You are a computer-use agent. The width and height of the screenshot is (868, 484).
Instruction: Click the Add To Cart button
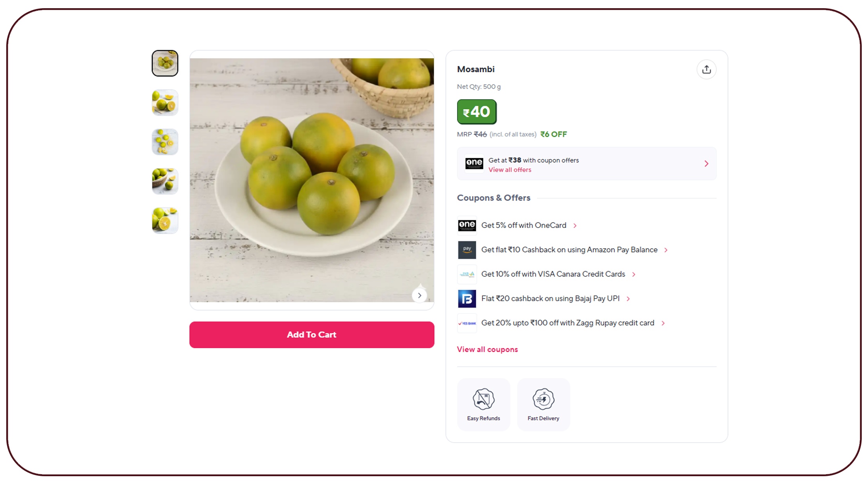tap(312, 335)
